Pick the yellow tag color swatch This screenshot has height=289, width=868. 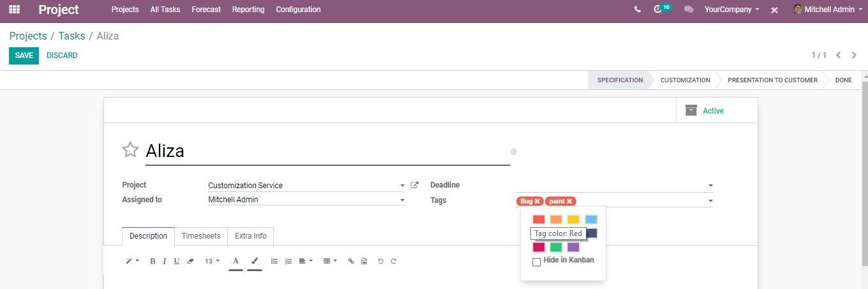573,219
